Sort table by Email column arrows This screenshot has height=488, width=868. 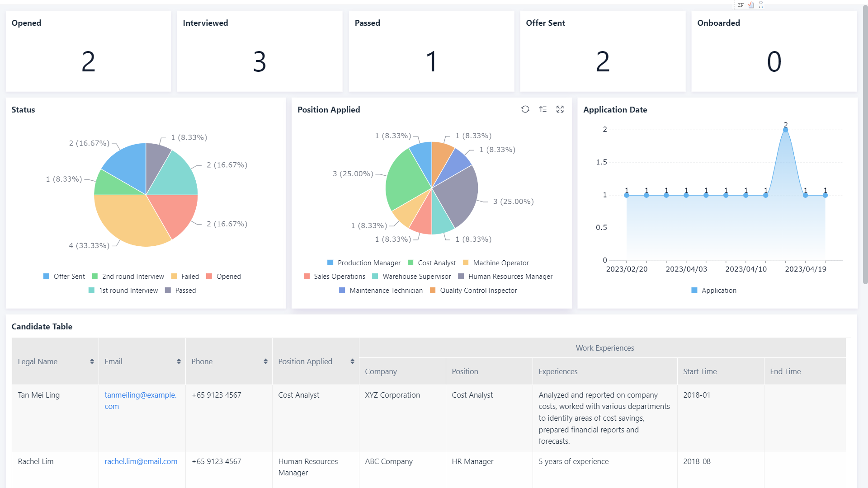tap(179, 361)
